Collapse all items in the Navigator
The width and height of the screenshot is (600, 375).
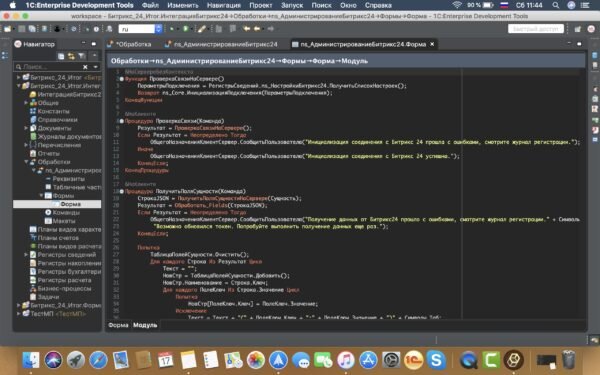(61, 56)
